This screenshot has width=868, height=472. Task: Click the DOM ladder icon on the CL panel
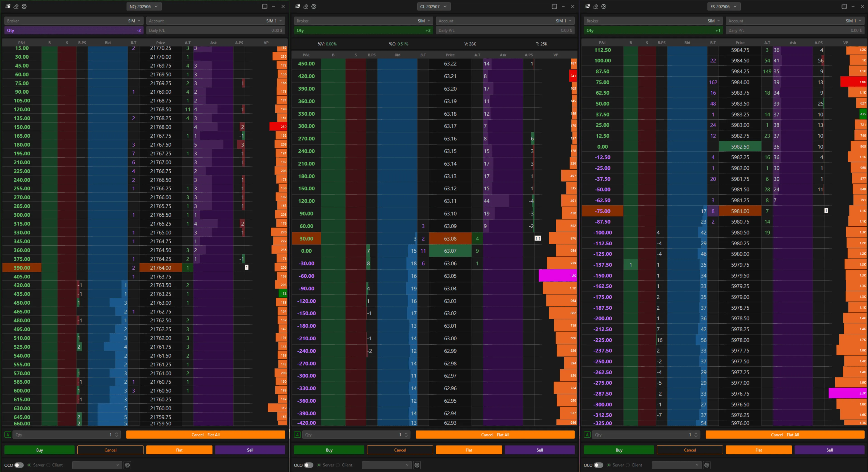point(297,6)
